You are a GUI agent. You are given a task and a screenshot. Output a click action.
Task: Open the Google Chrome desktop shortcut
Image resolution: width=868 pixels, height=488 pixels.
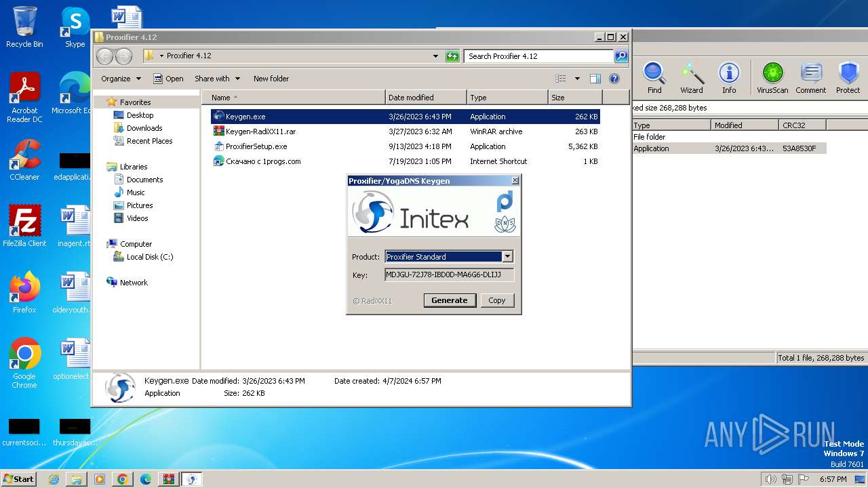pyautogui.click(x=24, y=363)
